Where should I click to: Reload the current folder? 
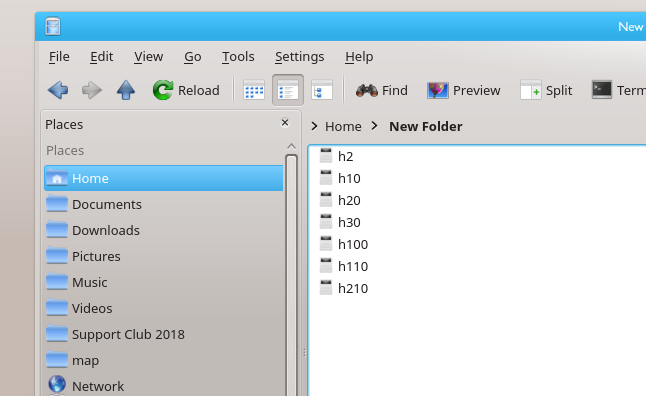click(x=186, y=90)
